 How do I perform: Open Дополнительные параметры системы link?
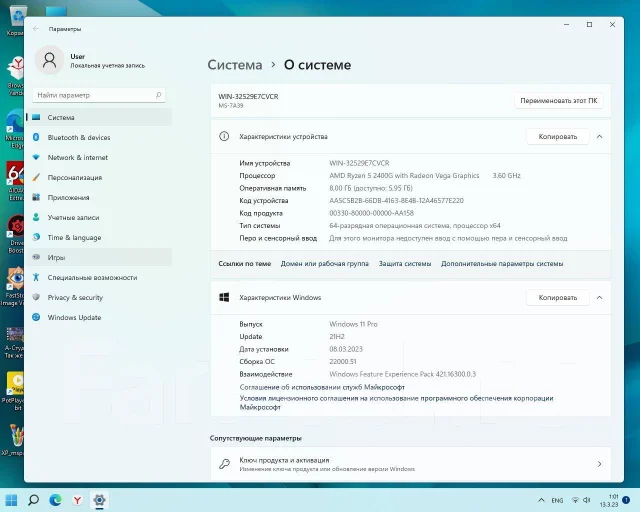pyautogui.click(x=502, y=263)
